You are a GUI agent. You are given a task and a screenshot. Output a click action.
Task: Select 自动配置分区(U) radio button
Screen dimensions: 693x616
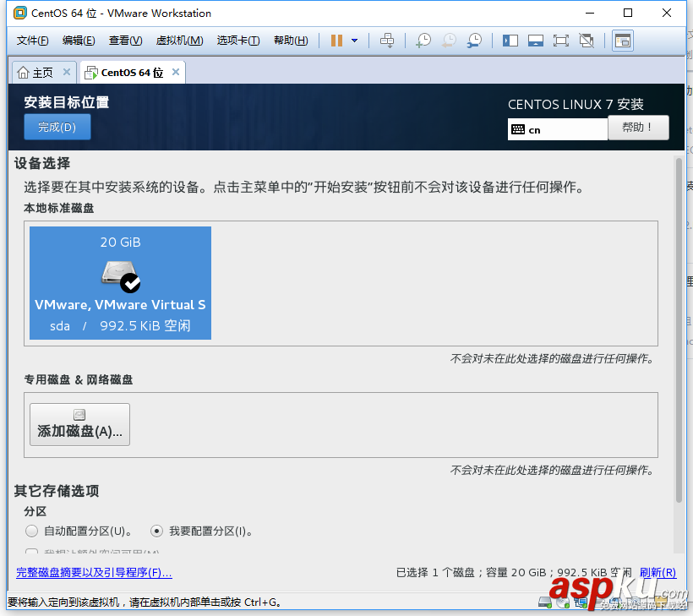click(x=31, y=531)
